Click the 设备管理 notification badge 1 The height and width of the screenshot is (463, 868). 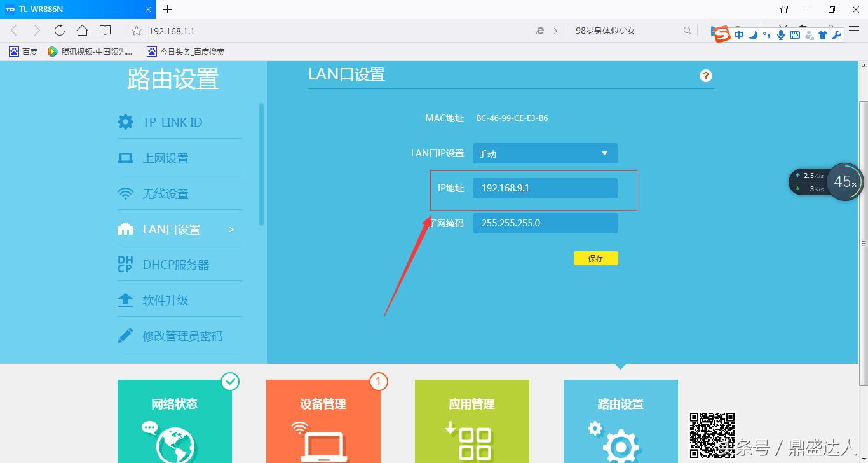pos(378,382)
